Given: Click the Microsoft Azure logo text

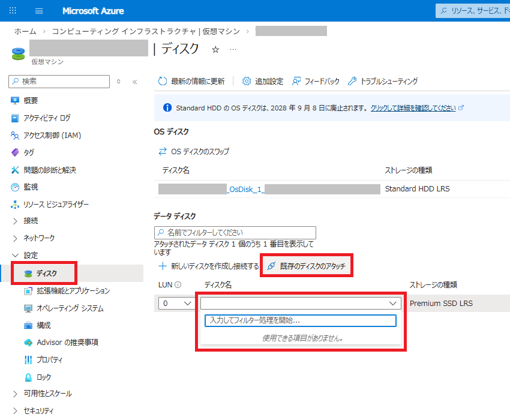Looking at the screenshot, I should pyautogui.click(x=93, y=11).
